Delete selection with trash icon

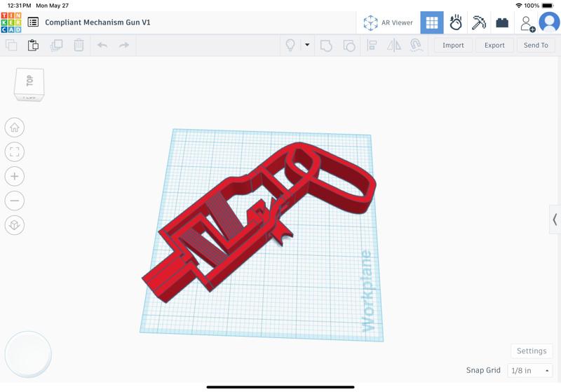79,46
